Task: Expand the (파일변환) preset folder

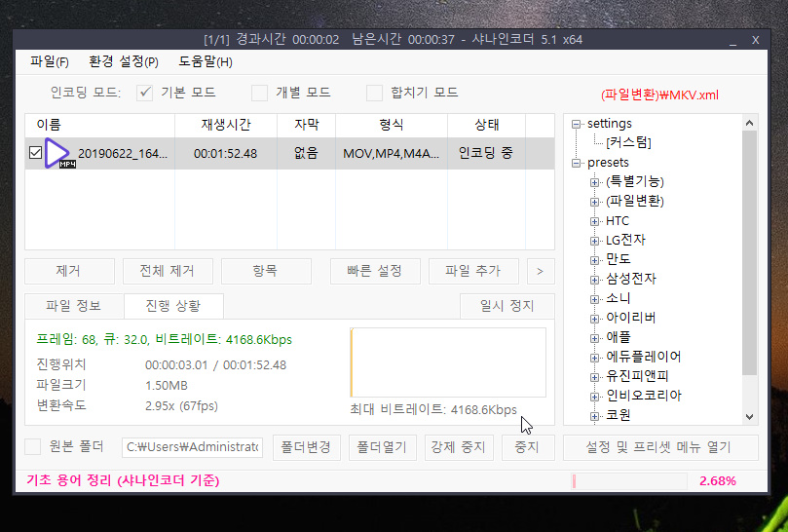Action: pos(594,202)
